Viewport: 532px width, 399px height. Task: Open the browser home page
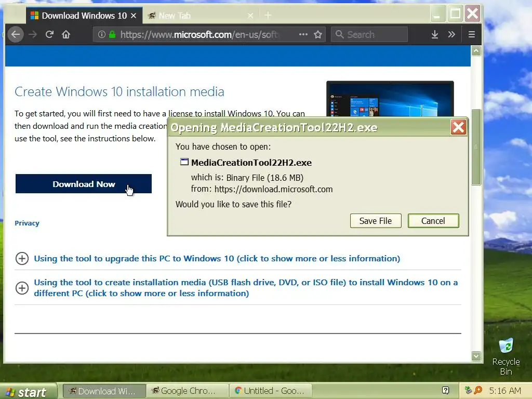click(x=66, y=34)
